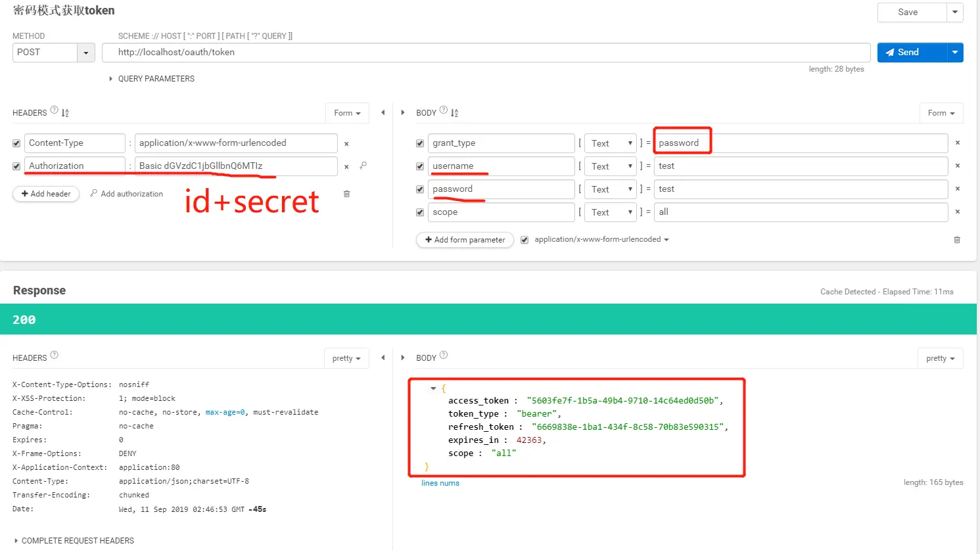Open the Send button dropdown arrow
Image resolution: width=980 pixels, height=554 pixels.
(x=955, y=53)
